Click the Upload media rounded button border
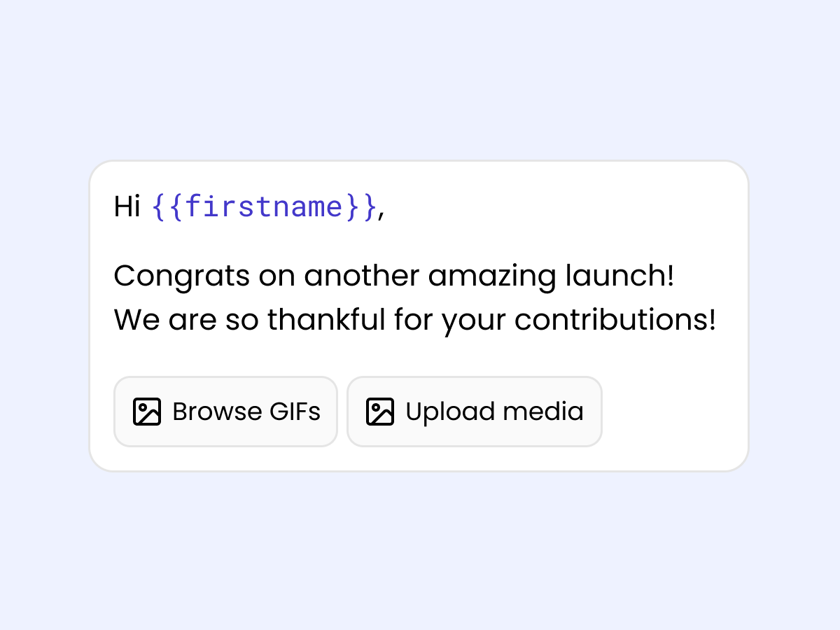This screenshot has height=630, width=840. click(474, 378)
